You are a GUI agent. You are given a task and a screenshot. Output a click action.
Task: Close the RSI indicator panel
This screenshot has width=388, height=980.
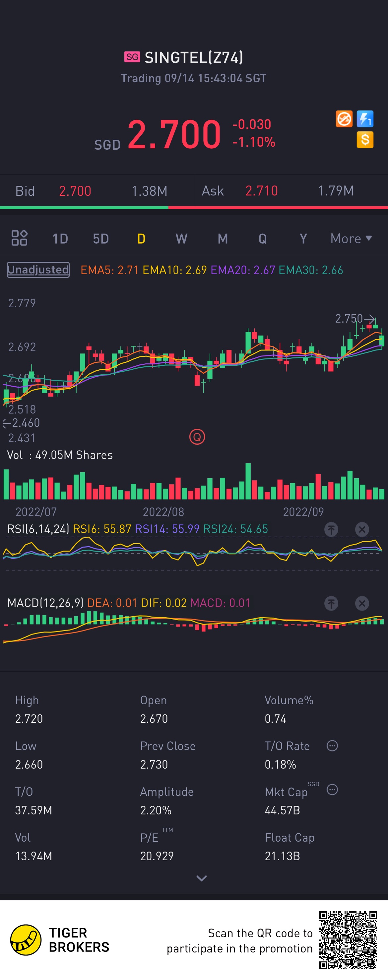362,529
